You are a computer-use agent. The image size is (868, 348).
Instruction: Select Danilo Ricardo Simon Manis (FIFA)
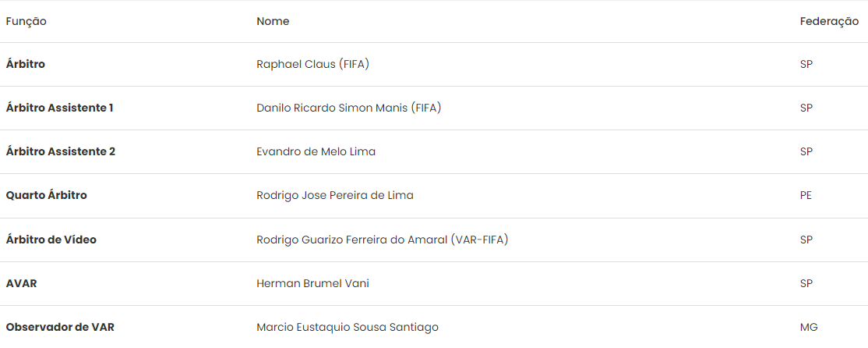[x=348, y=108]
